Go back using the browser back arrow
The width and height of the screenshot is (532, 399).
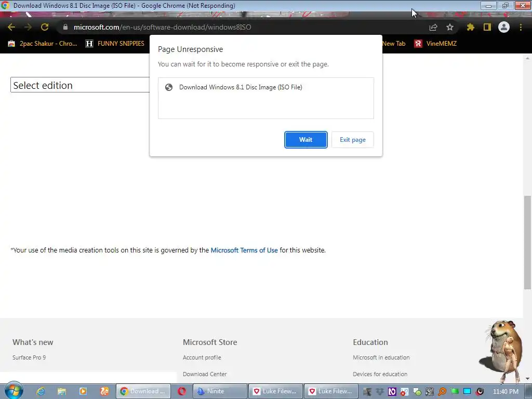point(11,27)
